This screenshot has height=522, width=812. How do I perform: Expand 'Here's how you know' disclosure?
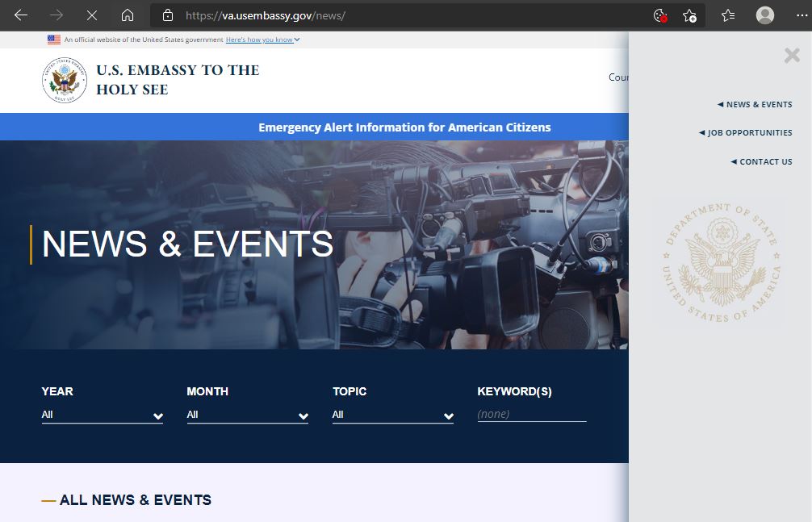(x=262, y=40)
